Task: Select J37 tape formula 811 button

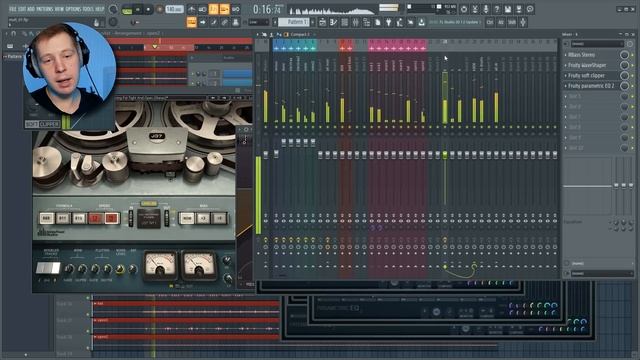Action: (62, 218)
